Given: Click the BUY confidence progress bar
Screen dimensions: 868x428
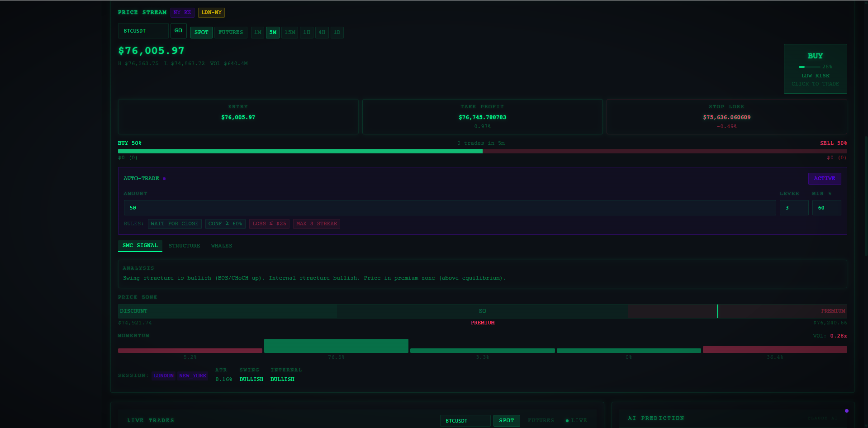Looking at the screenshot, I should [809, 67].
